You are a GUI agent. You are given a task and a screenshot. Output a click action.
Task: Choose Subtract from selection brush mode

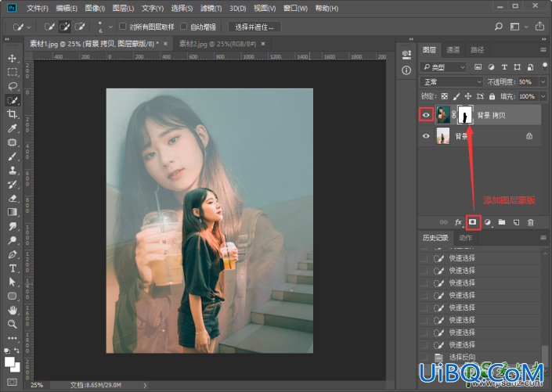[x=80, y=27]
